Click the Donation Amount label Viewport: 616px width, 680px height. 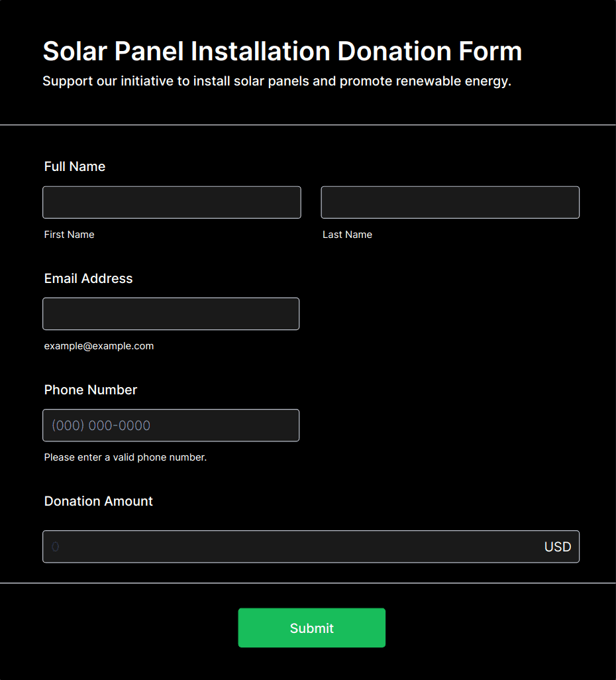coord(99,501)
